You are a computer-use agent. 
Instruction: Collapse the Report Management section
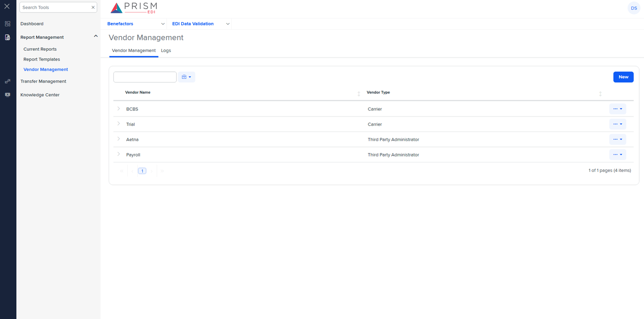[x=96, y=36]
